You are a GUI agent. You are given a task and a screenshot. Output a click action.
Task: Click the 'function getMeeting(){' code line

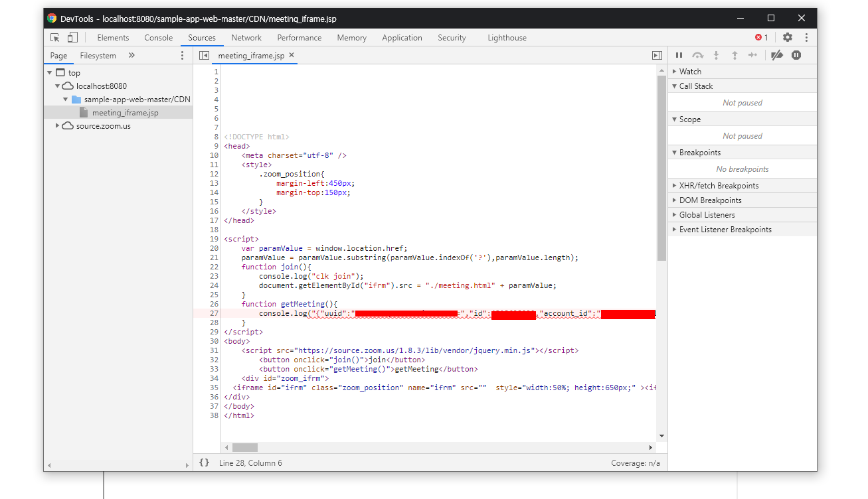pyautogui.click(x=290, y=304)
